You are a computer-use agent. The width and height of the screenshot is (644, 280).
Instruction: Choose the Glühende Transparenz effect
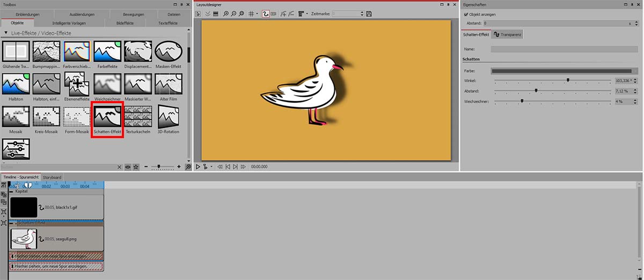pos(16,52)
